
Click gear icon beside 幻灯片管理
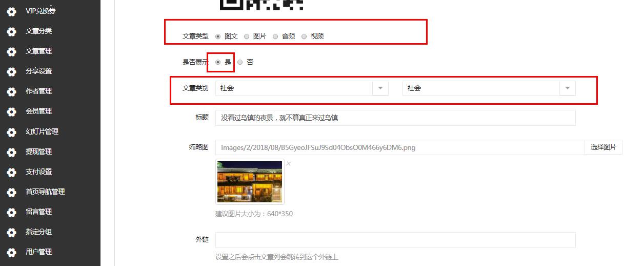pyautogui.click(x=11, y=132)
